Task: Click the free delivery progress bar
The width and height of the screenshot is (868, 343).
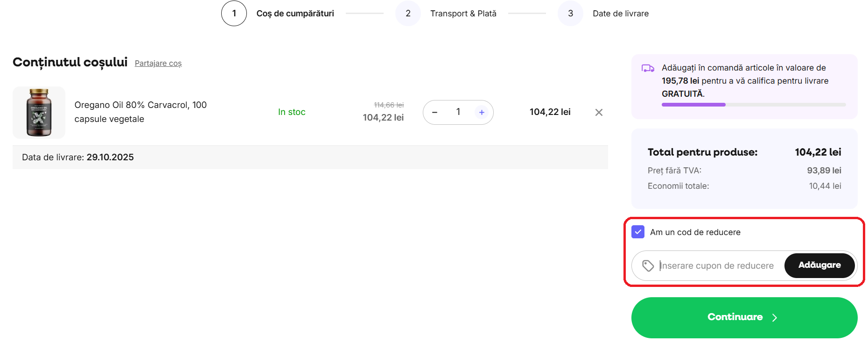Action: pos(753,105)
